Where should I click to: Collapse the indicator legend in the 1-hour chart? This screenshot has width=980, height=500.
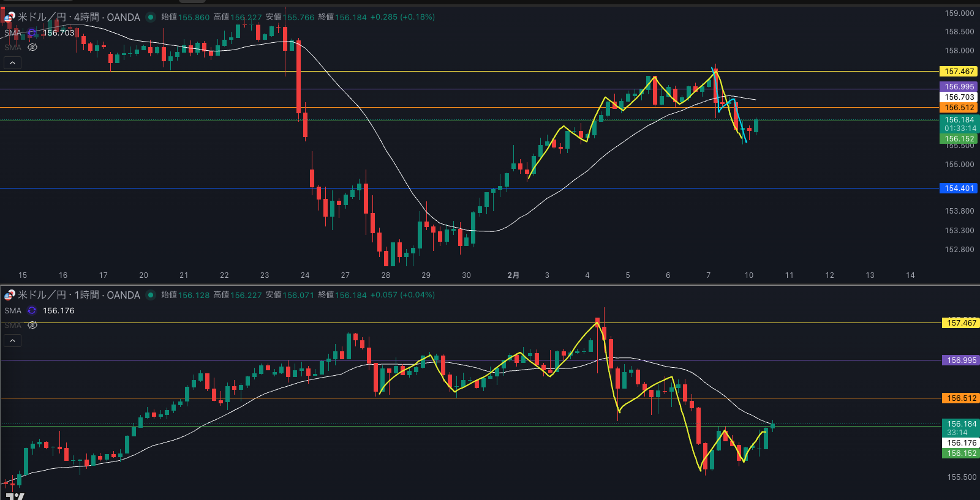coord(12,340)
